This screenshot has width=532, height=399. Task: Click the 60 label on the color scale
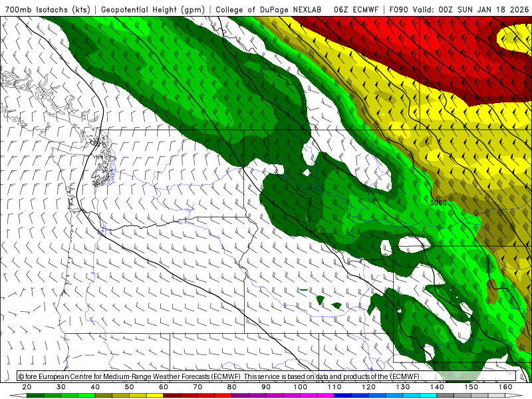(x=164, y=387)
